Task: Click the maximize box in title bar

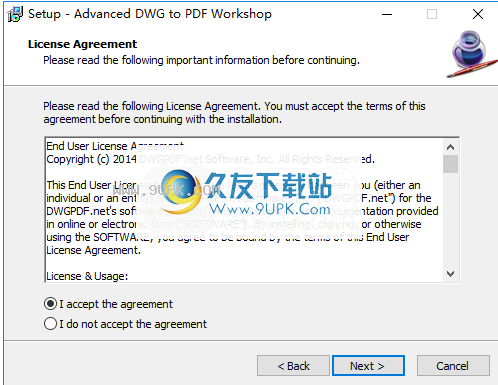Action: (x=432, y=14)
